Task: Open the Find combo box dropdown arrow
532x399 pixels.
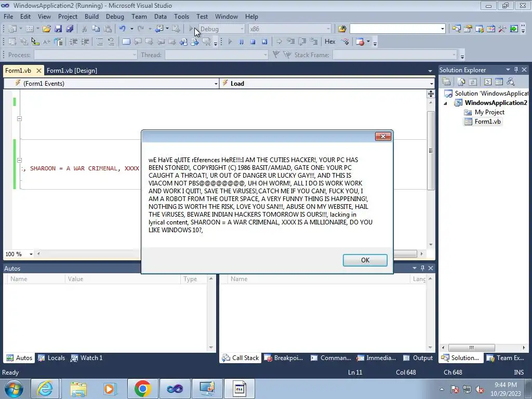Action: click(443, 29)
